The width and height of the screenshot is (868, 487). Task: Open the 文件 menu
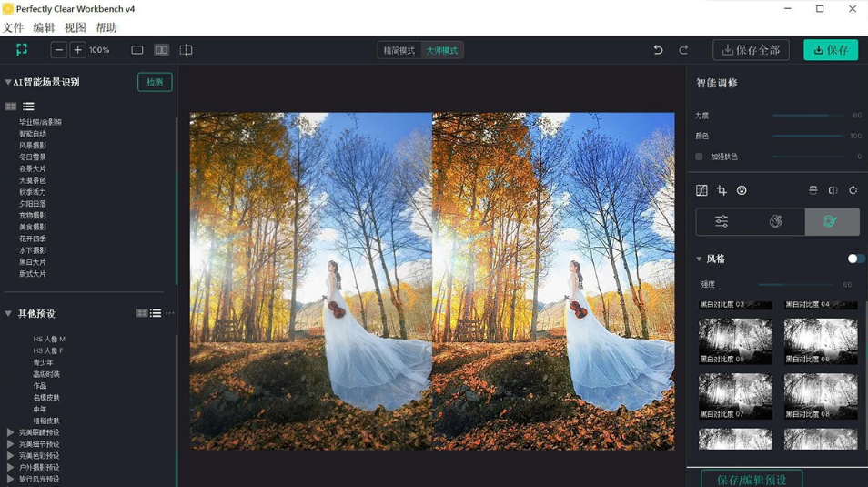[14, 27]
